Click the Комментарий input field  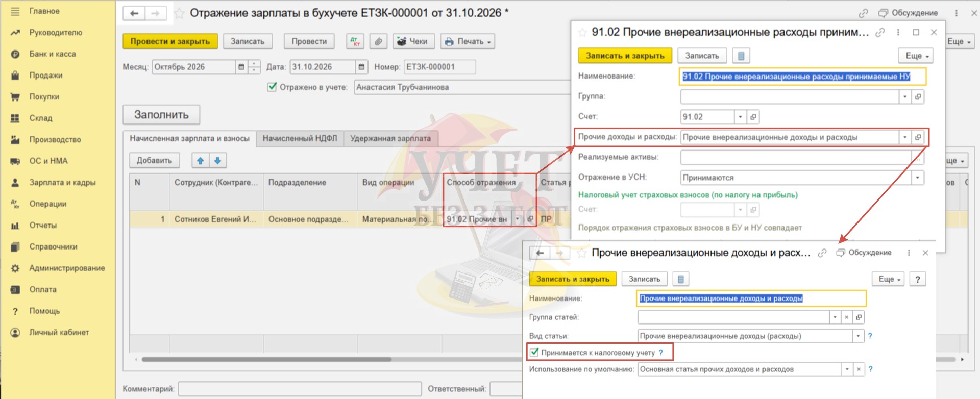click(300, 389)
